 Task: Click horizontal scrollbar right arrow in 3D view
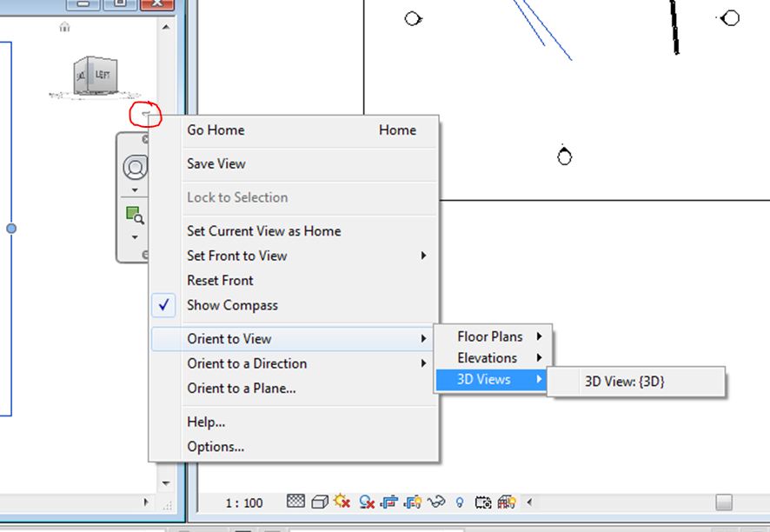click(x=146, y=502)
